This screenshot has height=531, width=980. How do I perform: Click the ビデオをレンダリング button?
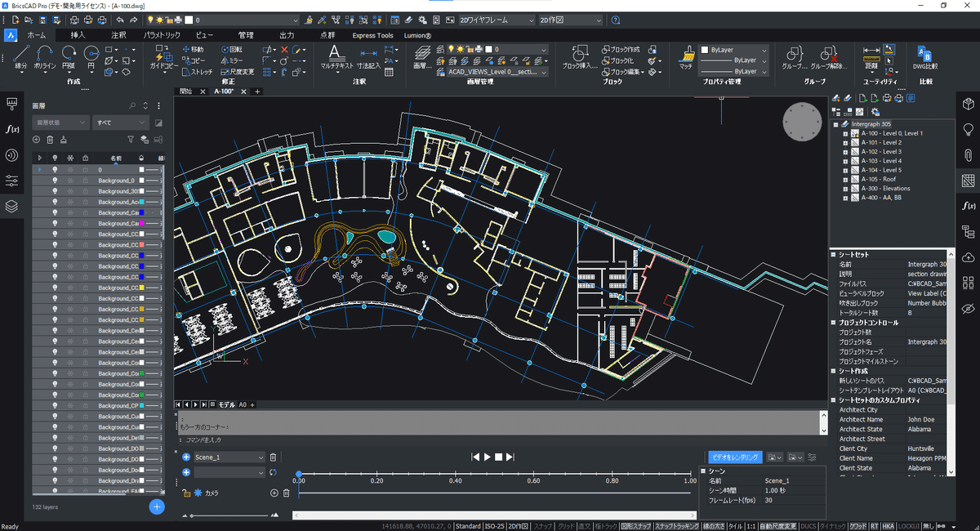pyautogui.click(x=734, y=457)
